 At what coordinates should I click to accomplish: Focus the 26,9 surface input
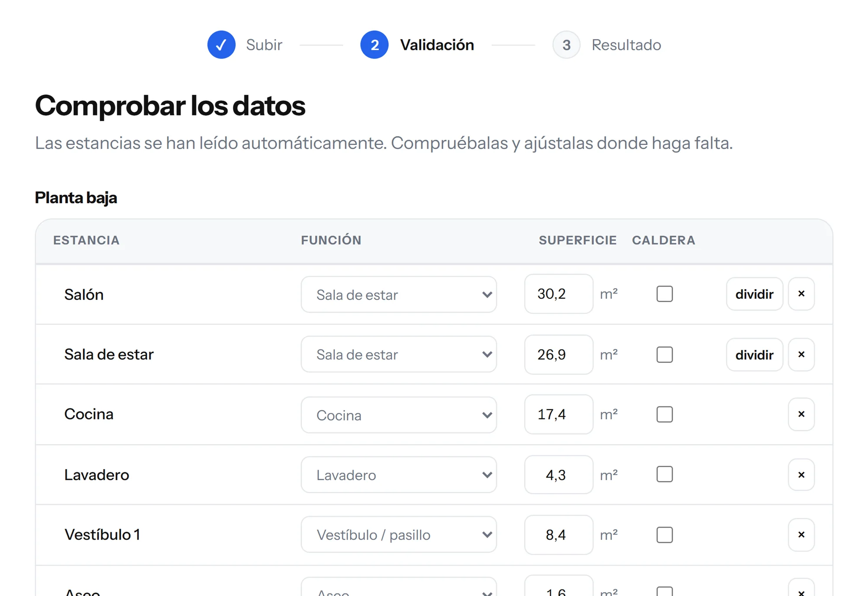pyautogui.click(x=559, y=355)
